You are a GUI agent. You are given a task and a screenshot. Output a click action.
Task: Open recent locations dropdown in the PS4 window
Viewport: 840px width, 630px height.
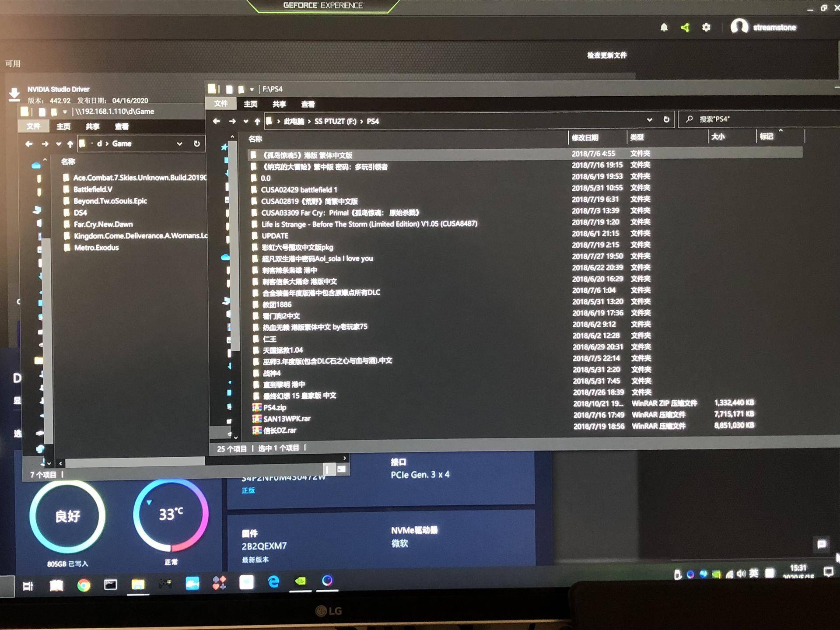245,121
